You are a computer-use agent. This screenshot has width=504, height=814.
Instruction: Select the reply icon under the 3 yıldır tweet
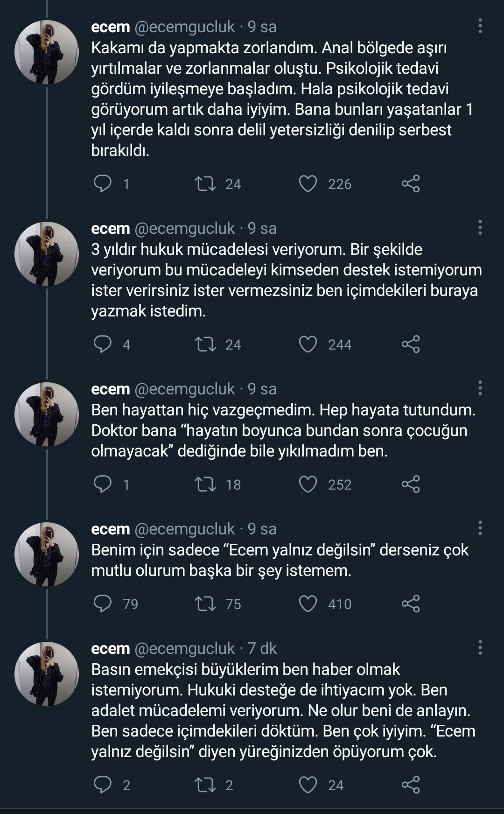[104, 345]
